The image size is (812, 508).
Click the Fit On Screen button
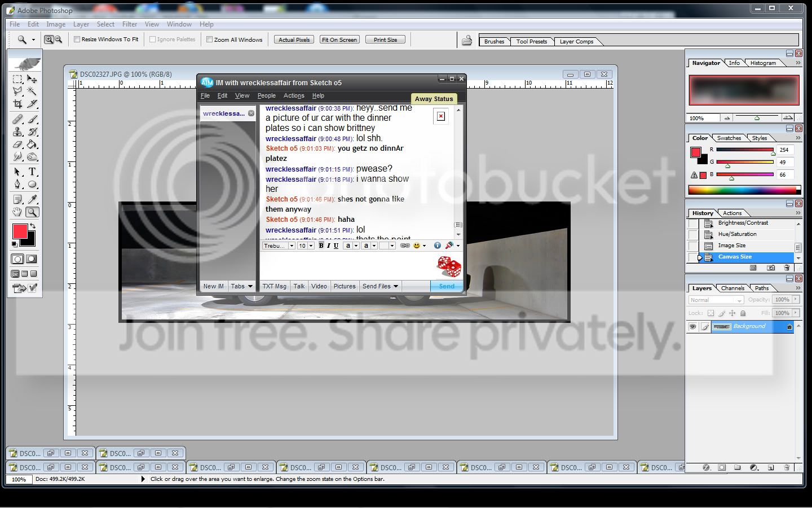click(339, 40)
